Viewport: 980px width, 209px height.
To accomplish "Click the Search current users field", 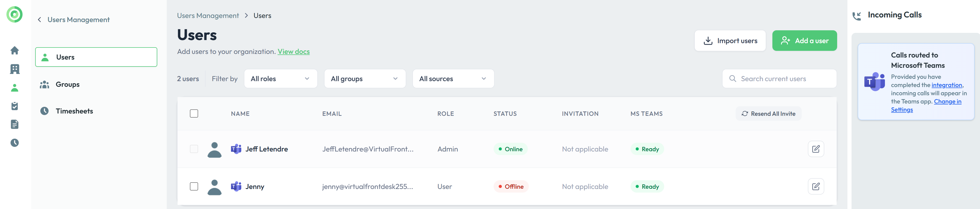I will [x=784, y=79].
